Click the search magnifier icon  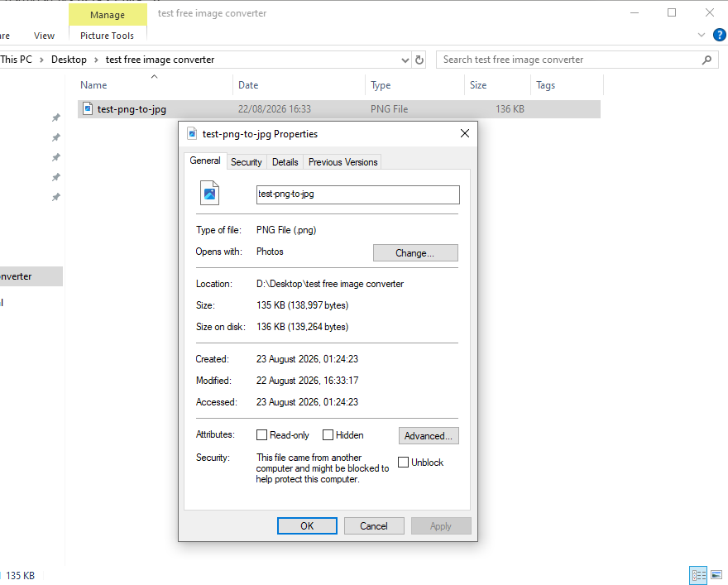click(706, 60)
